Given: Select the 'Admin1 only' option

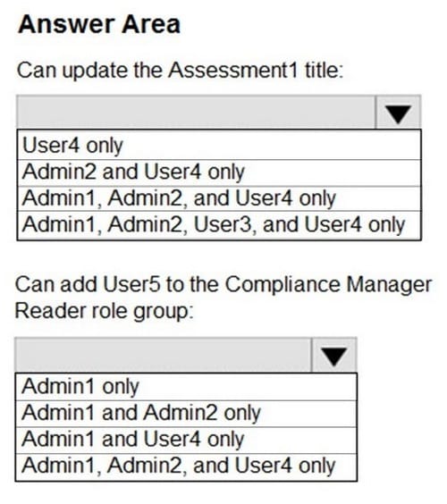Looking at the screenshot, I should pyautogui.click(x=186, y=387).
